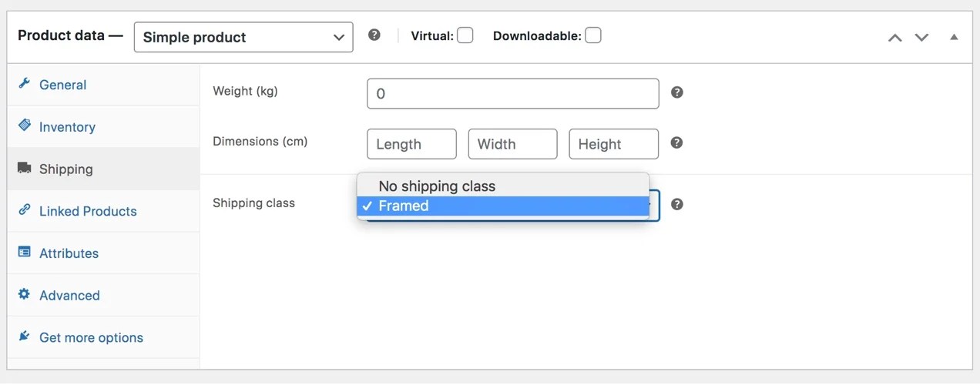The image size is (980, 385).
Task: Click the gear icon for Advanced
Action: (25, 295)
